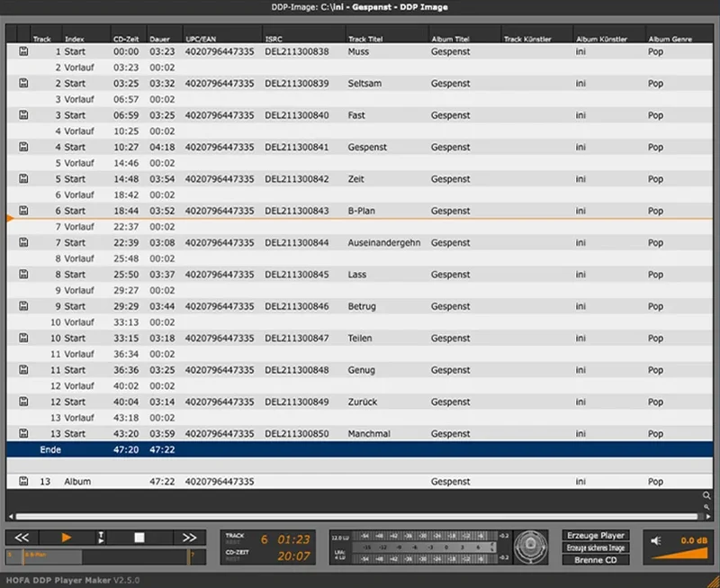The width and height of the screenshot is (720, 588).
Task: Click the save icon for track 1 Muss
Action: click(x=23, y=51)
